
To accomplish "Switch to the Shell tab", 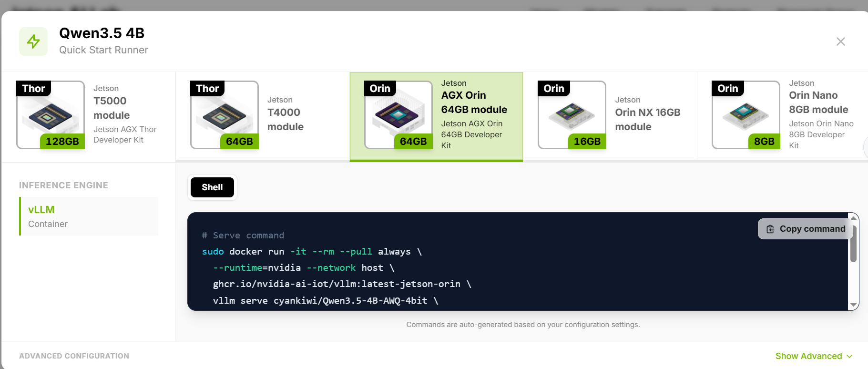I will coord(212,187).
